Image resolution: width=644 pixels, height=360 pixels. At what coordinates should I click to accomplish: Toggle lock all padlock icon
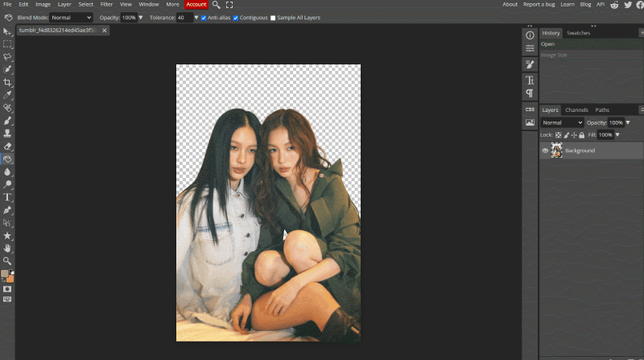tap(581, 134)
